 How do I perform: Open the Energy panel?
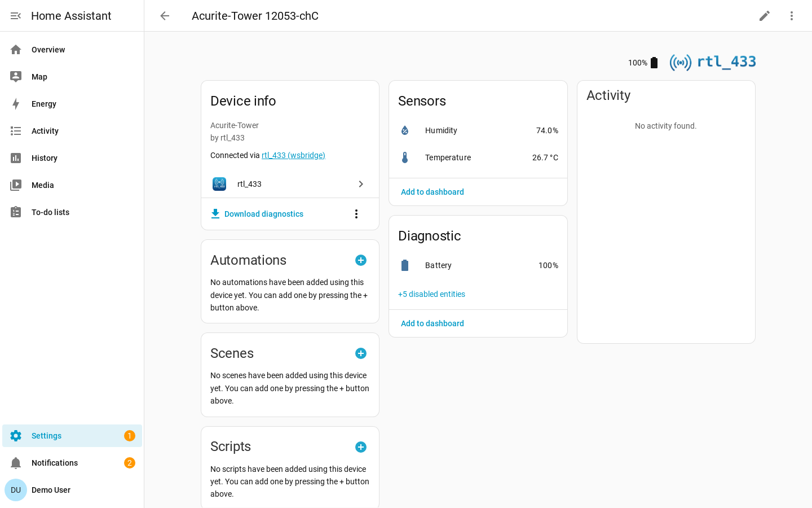pyautogui.click(x=72, y=104)
